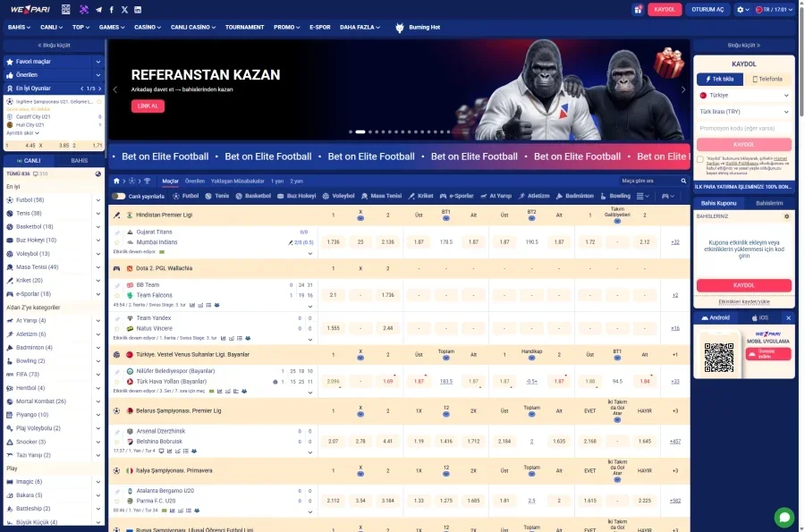Select the second banner carousel dot
805x532 pixels.
pos(360,131)
